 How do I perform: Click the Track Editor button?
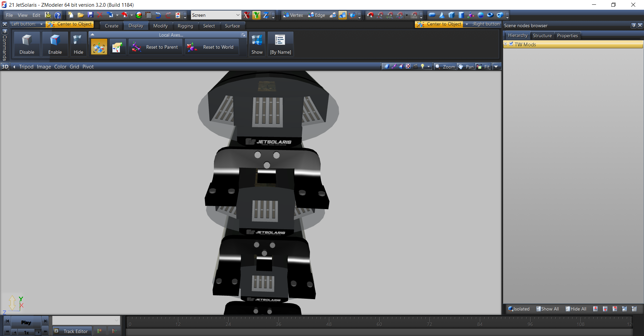72,331
